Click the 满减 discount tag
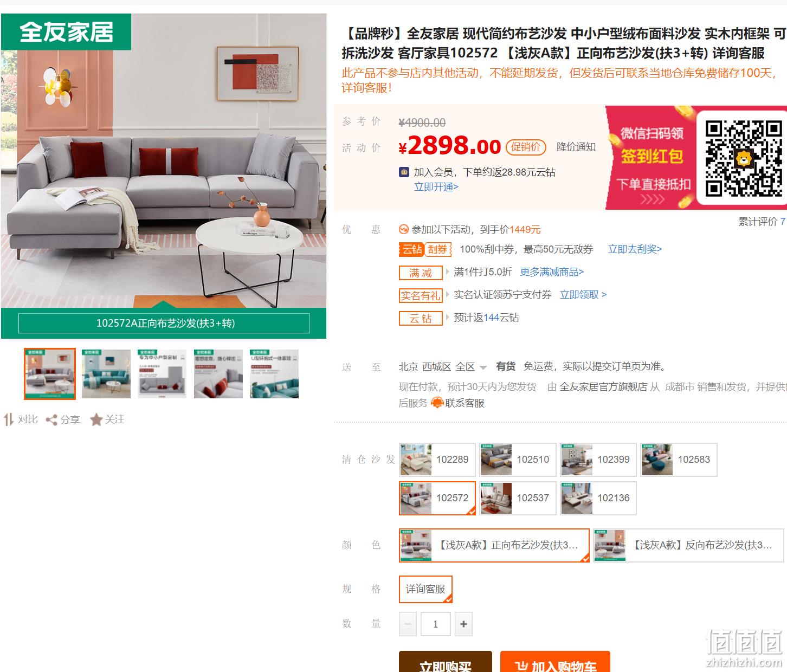 pos(421,273)
